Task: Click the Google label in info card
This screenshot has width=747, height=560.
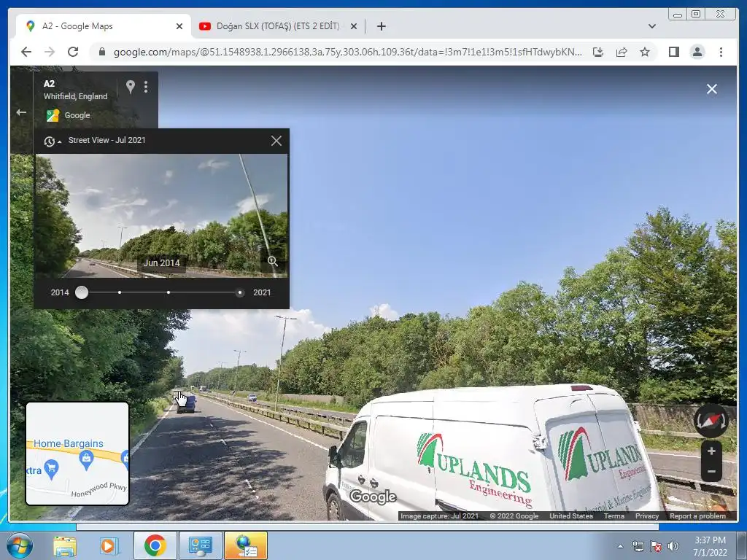Action: click(x=77, y=115)
